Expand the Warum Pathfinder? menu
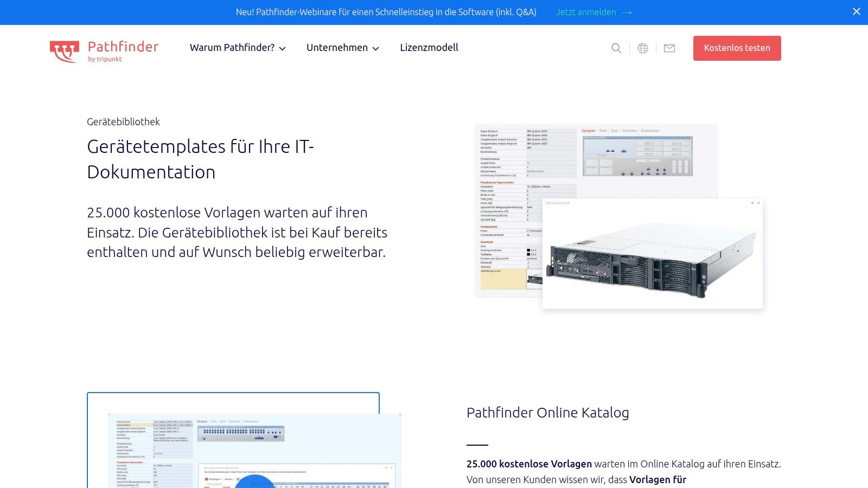 point(238,48)
